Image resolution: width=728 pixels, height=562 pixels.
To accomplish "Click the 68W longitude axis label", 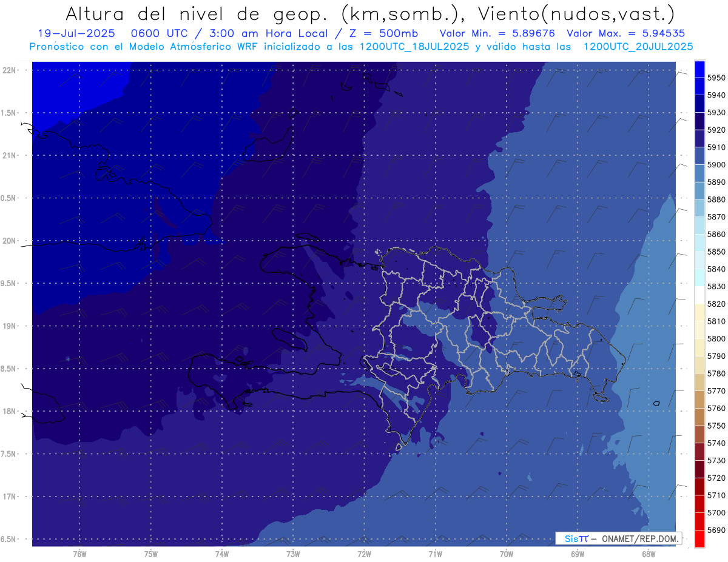I will tap(649, 554).
